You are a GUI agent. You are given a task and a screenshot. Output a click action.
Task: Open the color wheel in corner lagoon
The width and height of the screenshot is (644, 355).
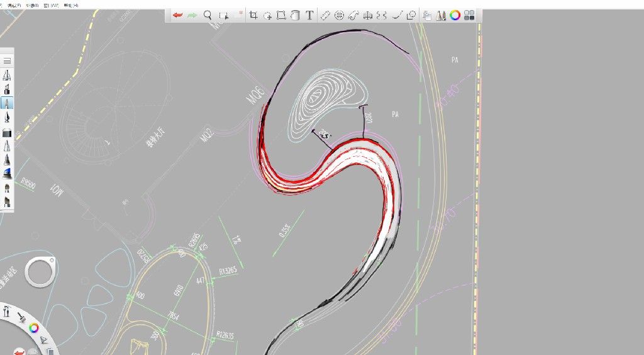[34, 328]
